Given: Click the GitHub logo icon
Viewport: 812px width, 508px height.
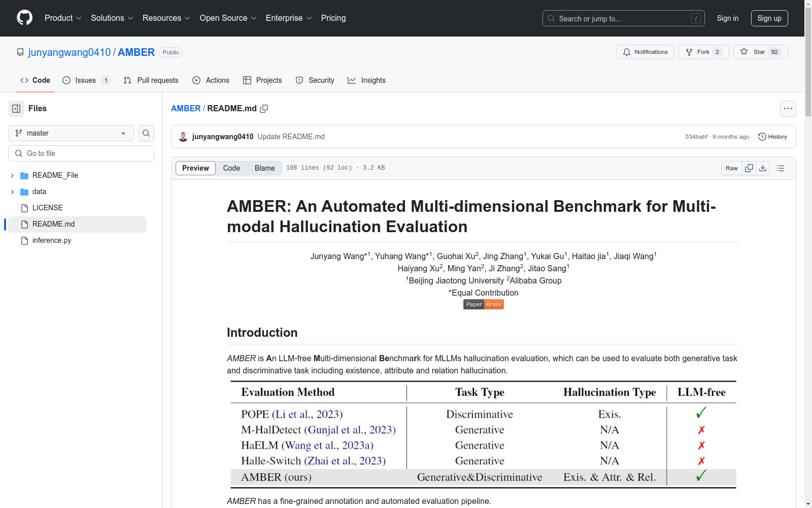Looking at the screenshot, I should pyautogui.click(x=24, y=18).
